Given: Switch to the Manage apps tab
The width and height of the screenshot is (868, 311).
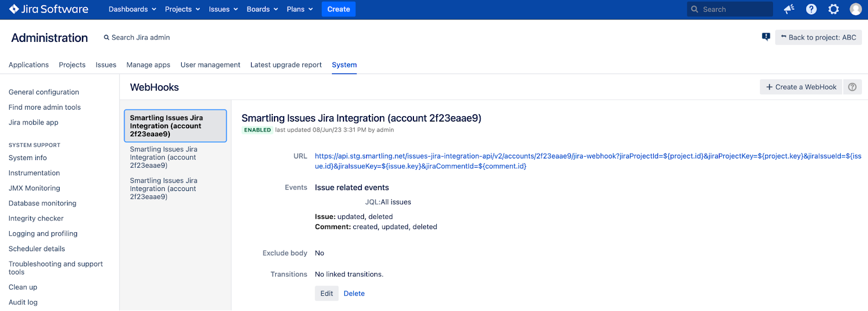Looking at the screenshot, I should (x=148, y=65).
